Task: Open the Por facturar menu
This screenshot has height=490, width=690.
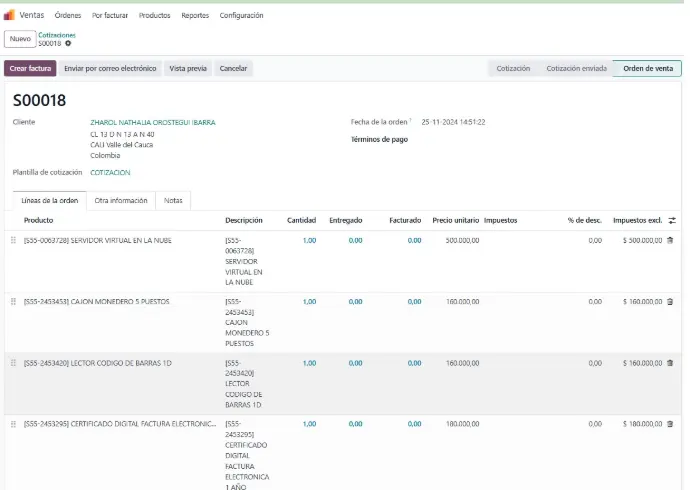Action: 110,15
